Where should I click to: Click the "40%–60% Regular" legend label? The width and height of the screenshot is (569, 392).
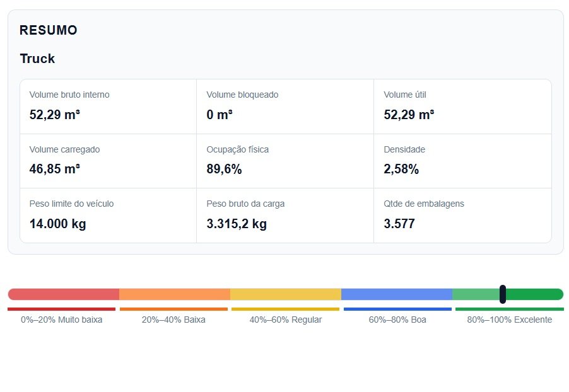(x=286, y=320)
